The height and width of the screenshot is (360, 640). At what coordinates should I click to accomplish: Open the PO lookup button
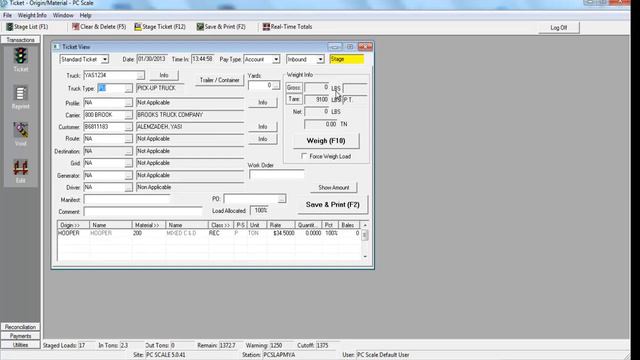coord(281,199)
